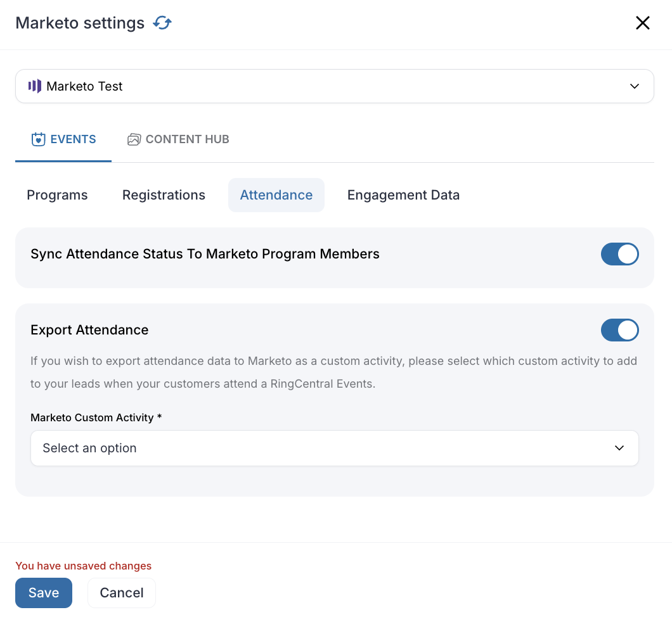Open the Registrations sub-tab
672x617 pixels.
click(x=164, y=195)
